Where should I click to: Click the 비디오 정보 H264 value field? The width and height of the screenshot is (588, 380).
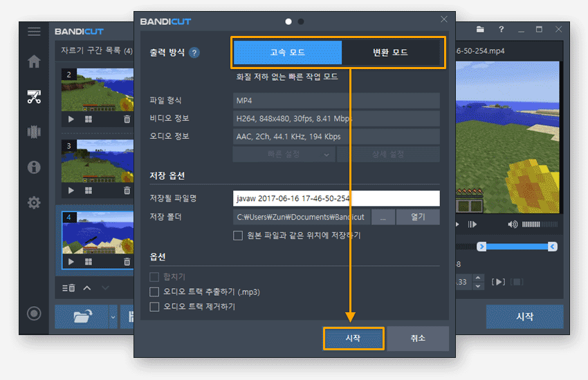coord(336,119)
